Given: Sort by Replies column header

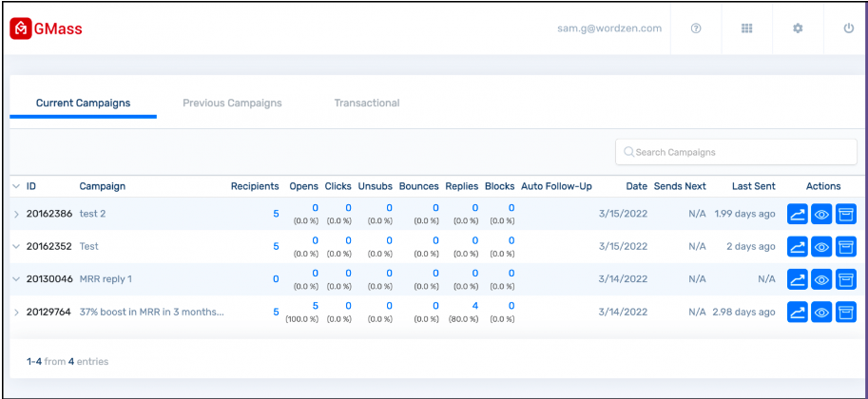Looking at the screenshot, I should (x=462, y=186).
